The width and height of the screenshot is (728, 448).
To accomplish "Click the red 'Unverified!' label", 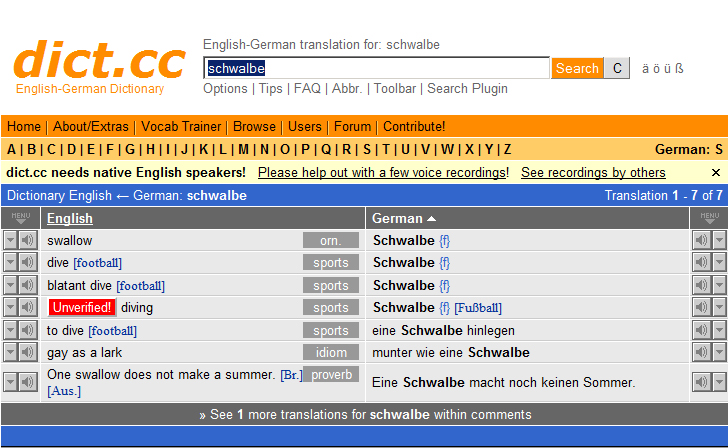I will click(x=82, y=307).
